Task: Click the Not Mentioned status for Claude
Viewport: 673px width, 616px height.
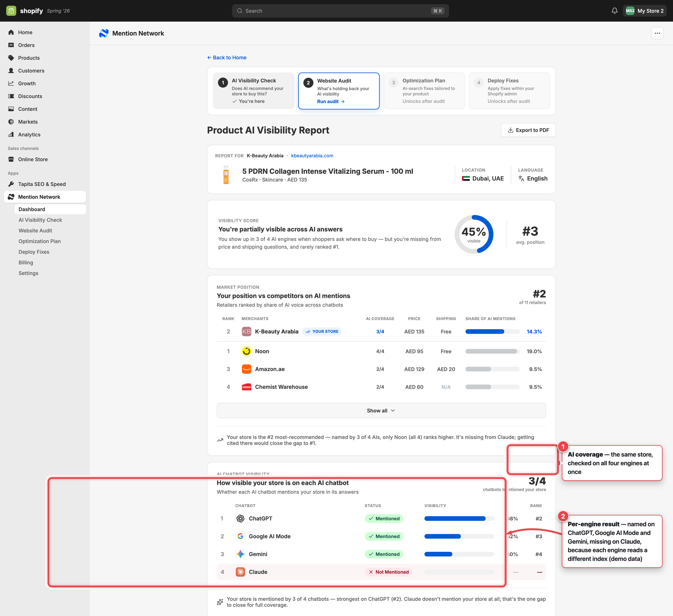Action: coord(389,572)
